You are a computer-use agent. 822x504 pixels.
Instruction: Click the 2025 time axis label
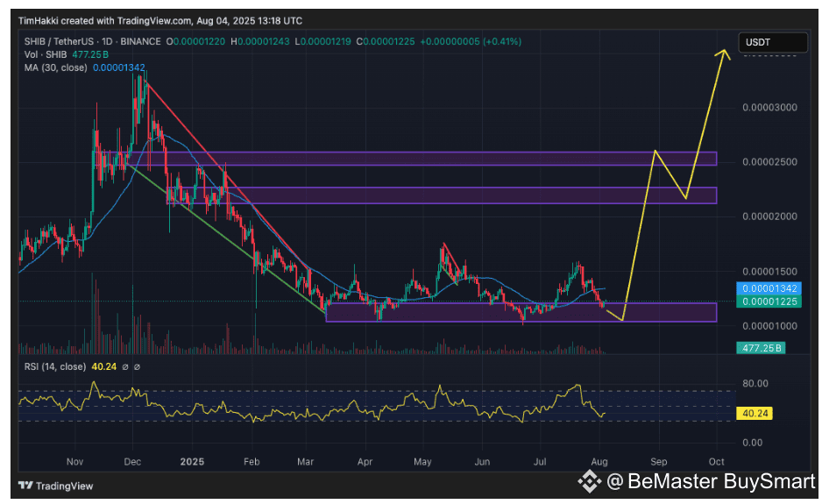click(192, 462)
